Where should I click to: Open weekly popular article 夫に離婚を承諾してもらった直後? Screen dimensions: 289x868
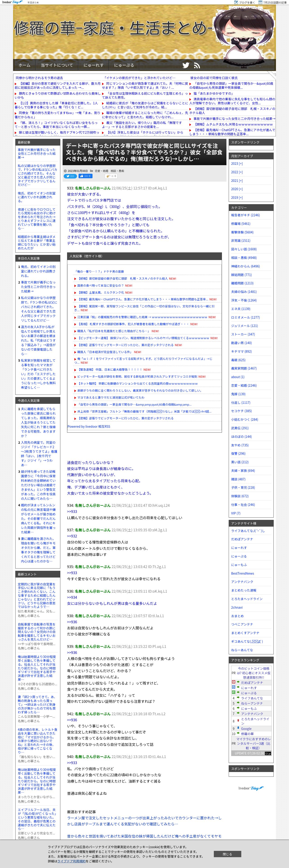click(38, 422)
